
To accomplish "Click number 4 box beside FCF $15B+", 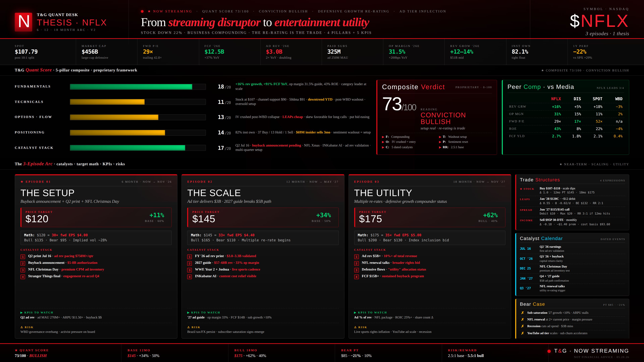I will 356,277.
